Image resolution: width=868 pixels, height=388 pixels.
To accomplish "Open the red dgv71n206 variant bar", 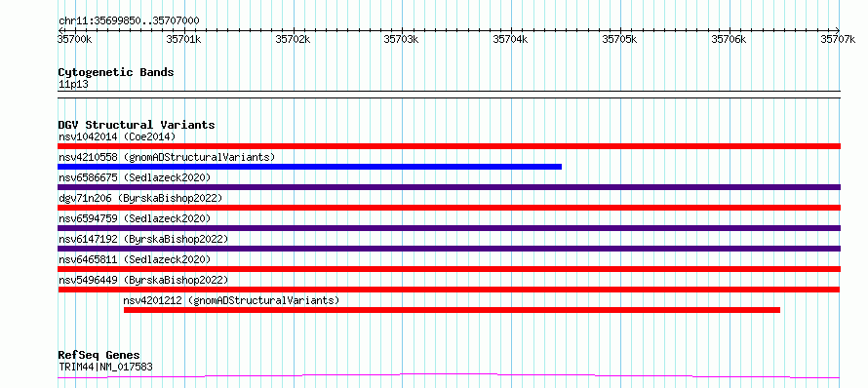I will pyautogui.click(x=449, y=208).
